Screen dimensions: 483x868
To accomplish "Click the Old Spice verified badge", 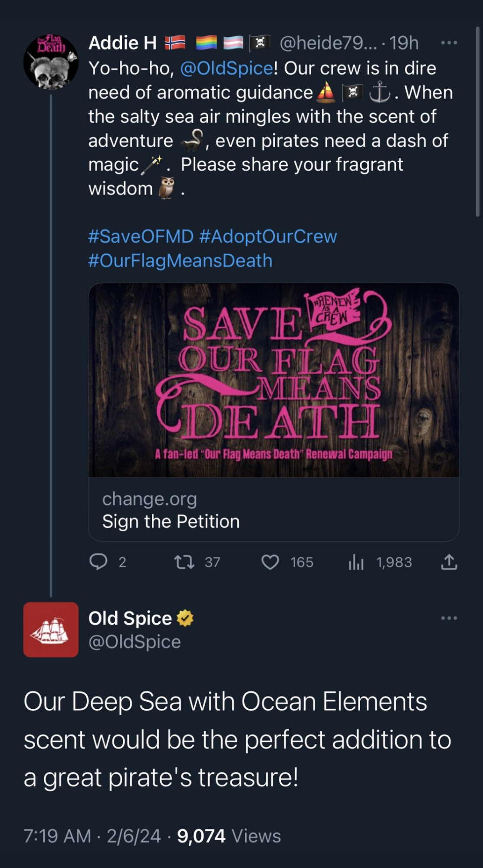I will [185, 618].
